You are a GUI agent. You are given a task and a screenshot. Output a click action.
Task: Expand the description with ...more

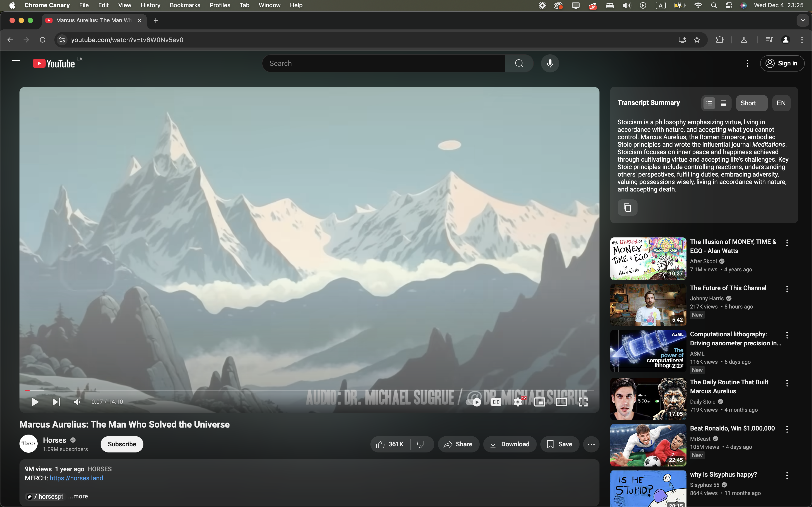click(x=78, y=496)
